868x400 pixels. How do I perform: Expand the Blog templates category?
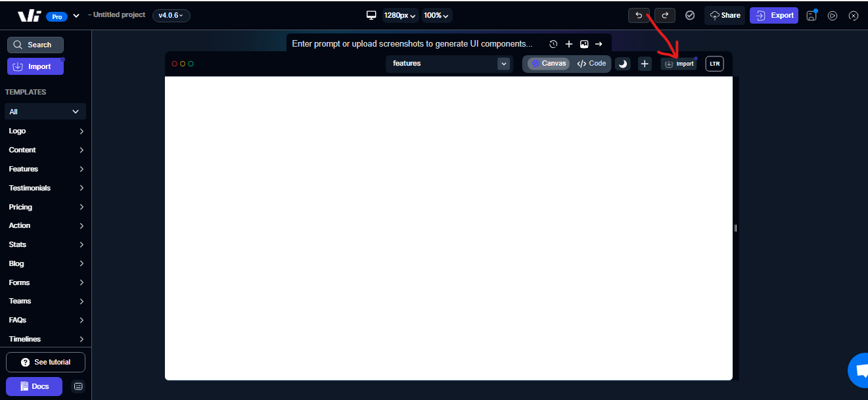click(x=45, y=264)
